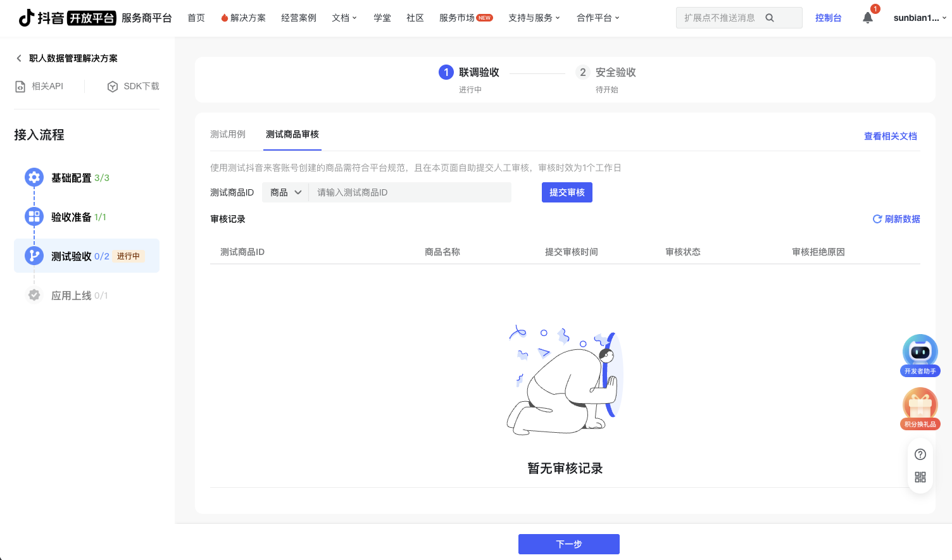Expand the 文档 menu in navigation
The height and width of the screenshot is (560, 952).
pos(344,18)
